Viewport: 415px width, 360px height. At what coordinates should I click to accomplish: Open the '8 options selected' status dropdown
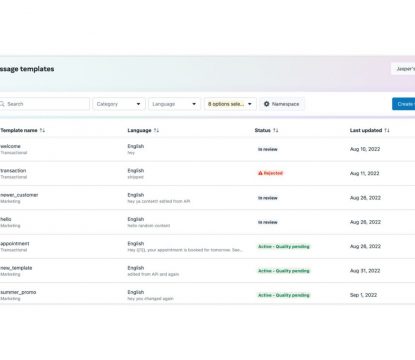point(230,104)
